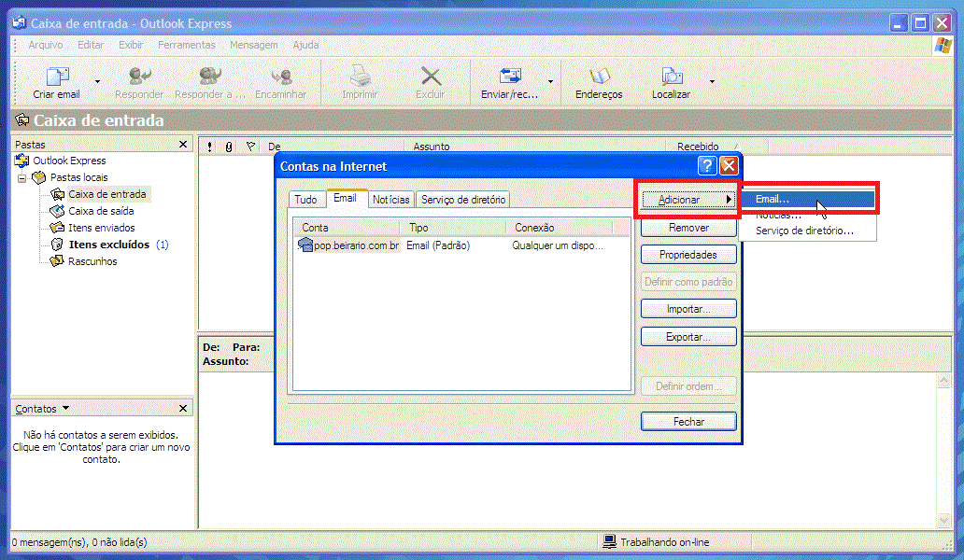Image resolution: width=964 pixels, height=560 pixels.
Task: Sort by priority exclamation column
Action: click(x=209, y=147)
